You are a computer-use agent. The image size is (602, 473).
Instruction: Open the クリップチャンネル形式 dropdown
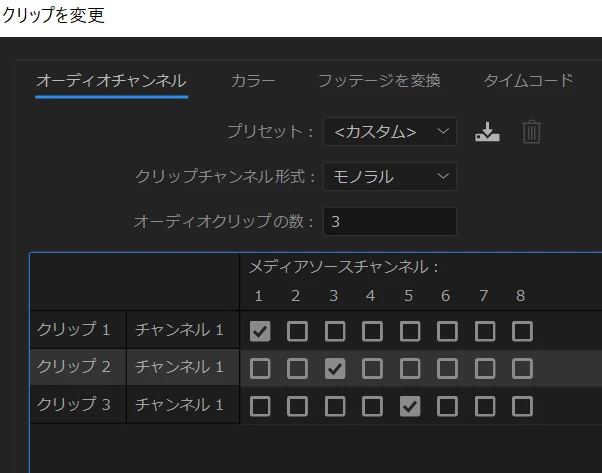[x=390, y=177]
